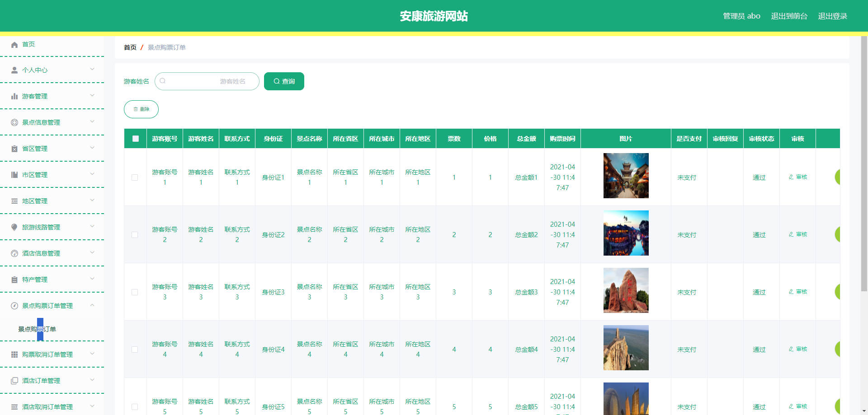
Task: Expand the 个人中心 menu chevron
Action: [x=92, y=69]
